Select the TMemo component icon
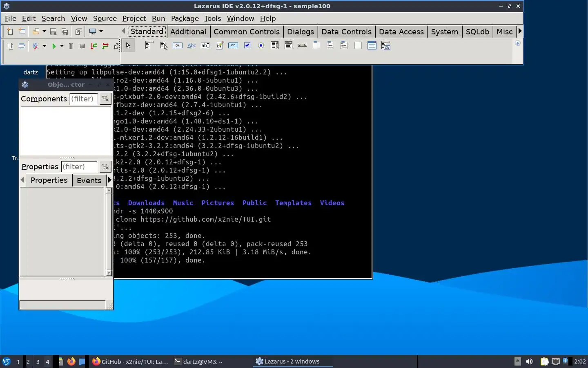The width and height of the screenshot is (588, 368). pyautogui.click(x=219, y=45)
